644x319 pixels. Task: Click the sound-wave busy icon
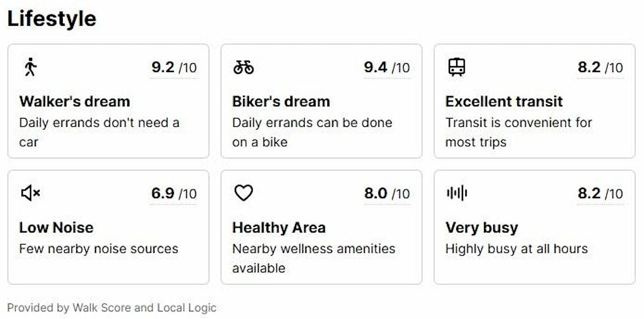point(457,193)
